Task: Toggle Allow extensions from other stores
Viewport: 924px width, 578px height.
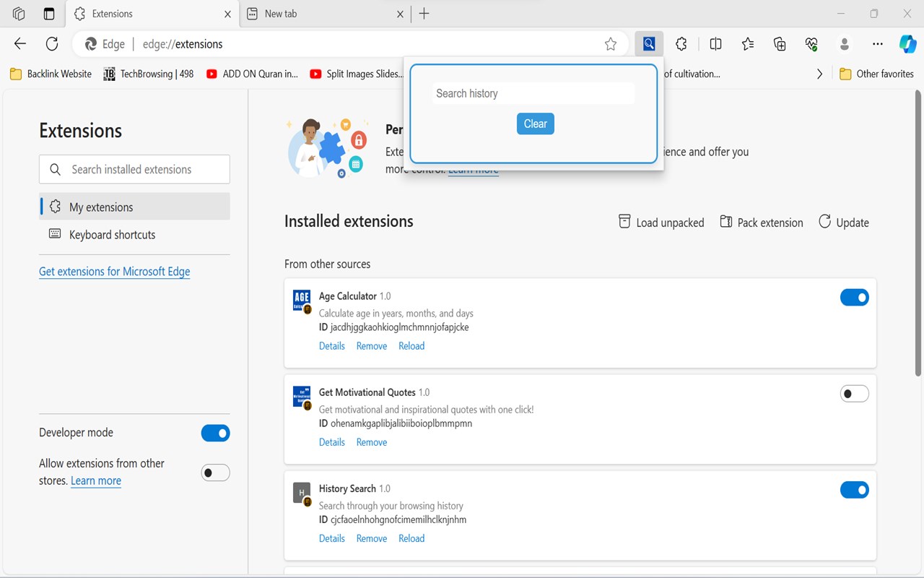Action: click(x=215, y=473)
